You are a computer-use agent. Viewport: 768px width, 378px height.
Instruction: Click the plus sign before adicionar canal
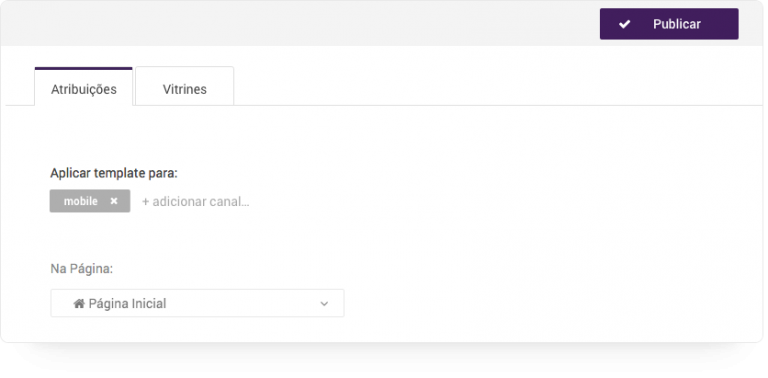[145, 202]
